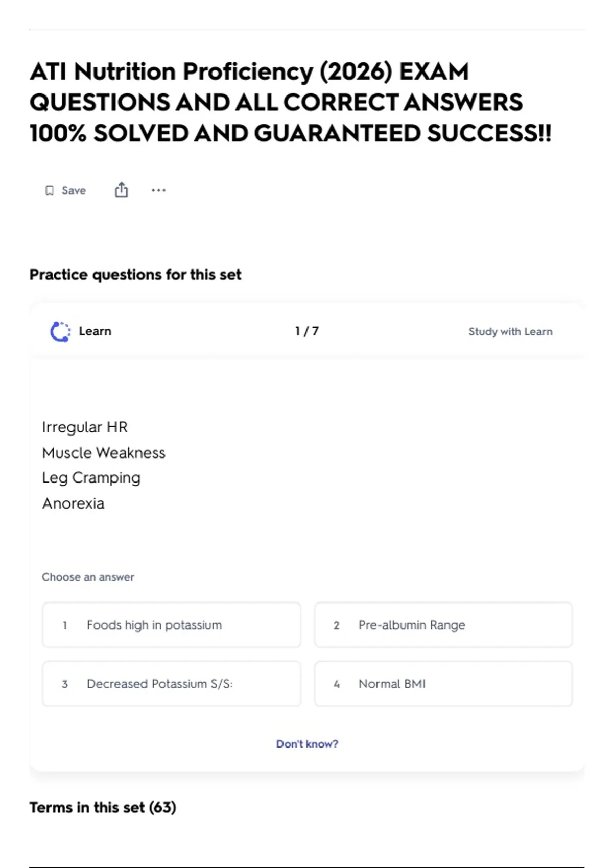Click the ATI Nutrition Proficiency set title

coord(291,102)
